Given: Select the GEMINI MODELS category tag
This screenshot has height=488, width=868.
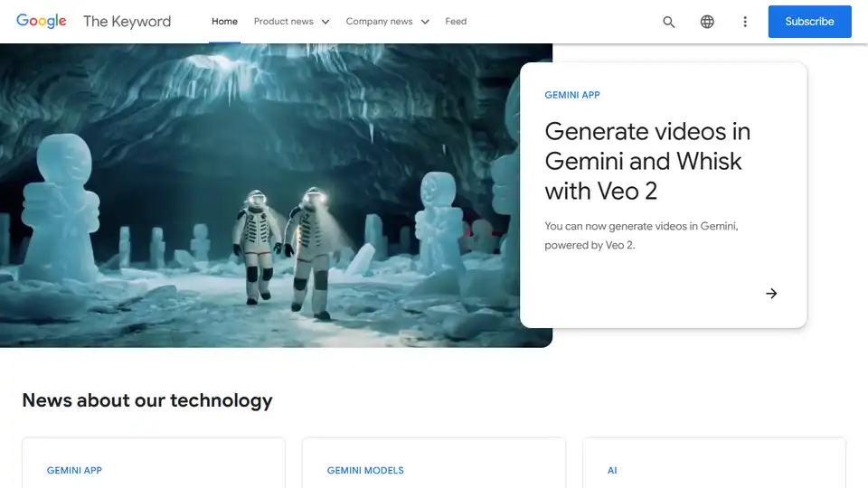Looking at the screenshot, I should (365, 471).
